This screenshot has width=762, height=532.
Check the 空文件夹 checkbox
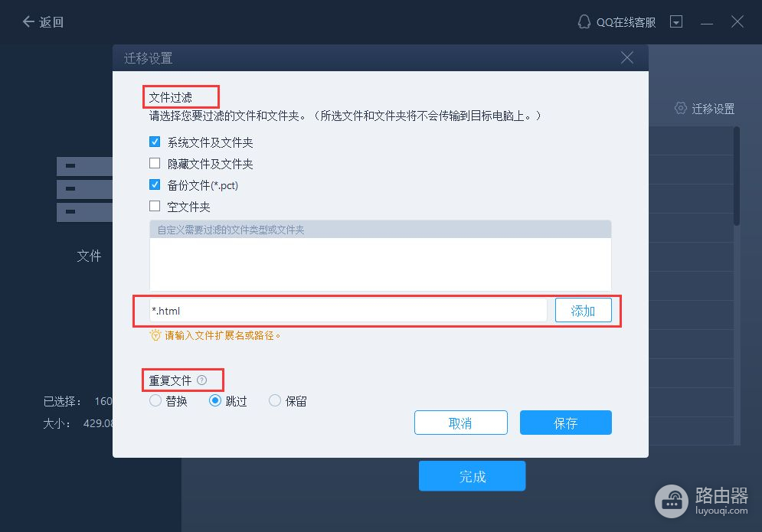point(155,206)
